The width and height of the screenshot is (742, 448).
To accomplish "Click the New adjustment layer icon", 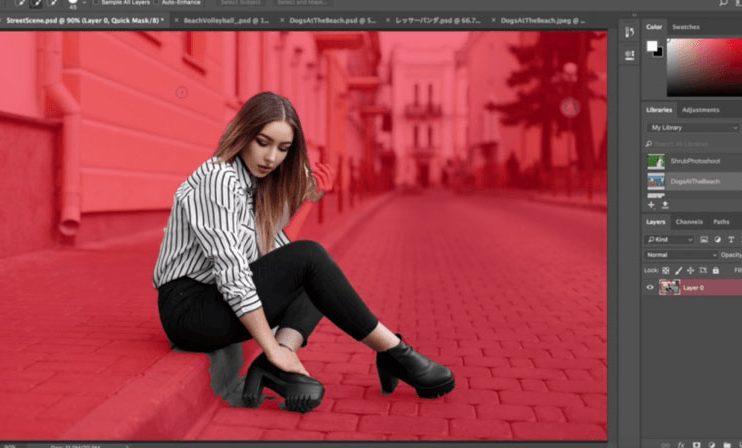I will [712, 445].
